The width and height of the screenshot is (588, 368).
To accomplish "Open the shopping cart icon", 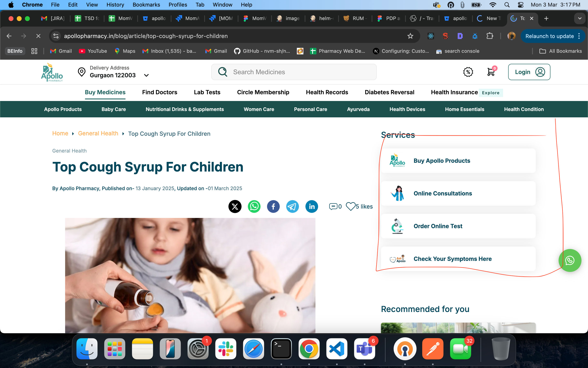I will tap(491, 72).
